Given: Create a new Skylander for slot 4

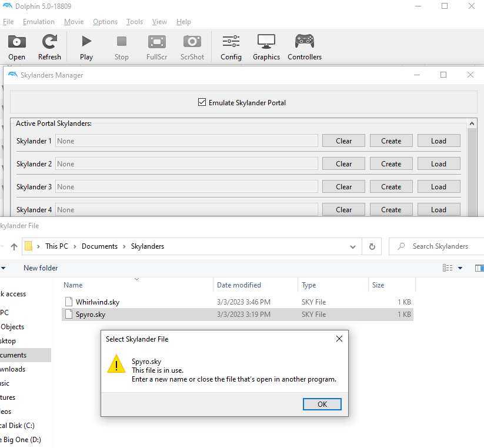Looking at the screenshot, I should 391,209.
